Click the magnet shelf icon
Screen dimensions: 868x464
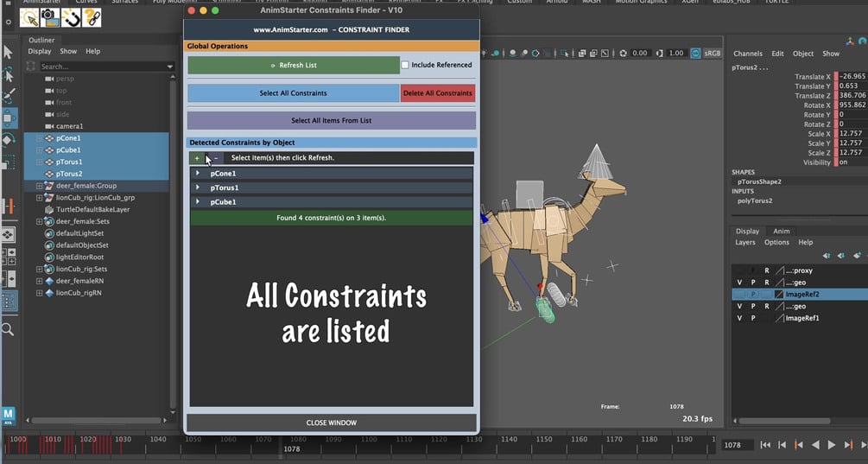click(x=71, y=18)
